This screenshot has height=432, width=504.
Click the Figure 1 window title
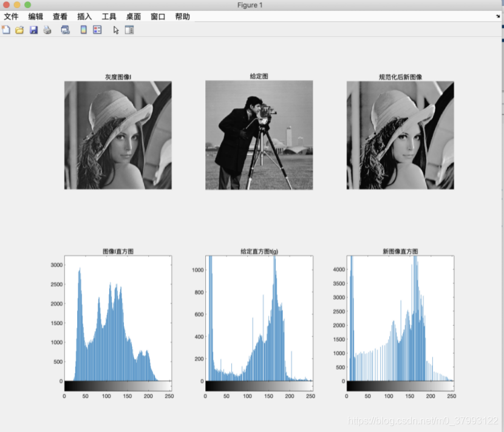pos(250,5)
